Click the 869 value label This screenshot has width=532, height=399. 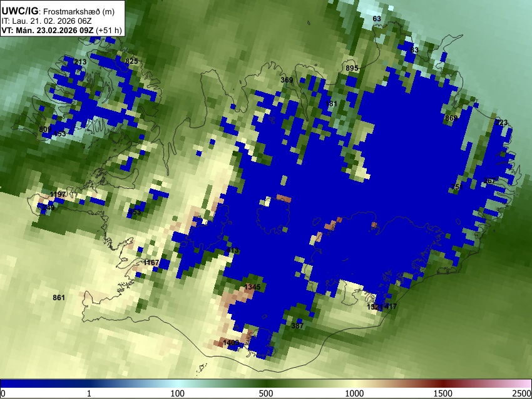tap(451, 118)
